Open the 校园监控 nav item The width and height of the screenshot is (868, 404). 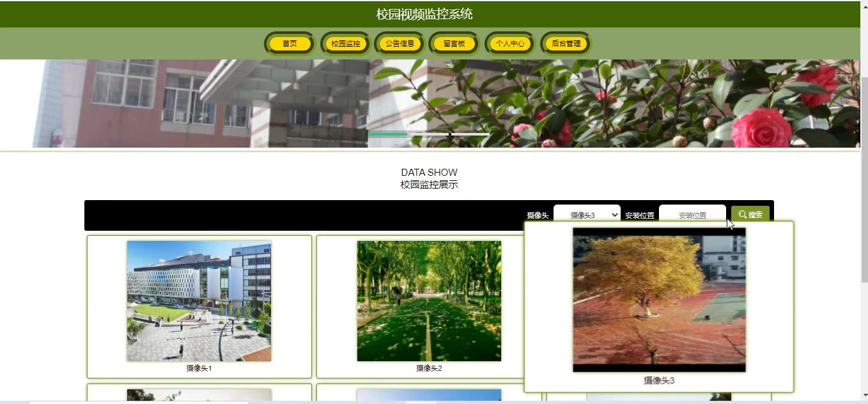click(x=346, y=43)
